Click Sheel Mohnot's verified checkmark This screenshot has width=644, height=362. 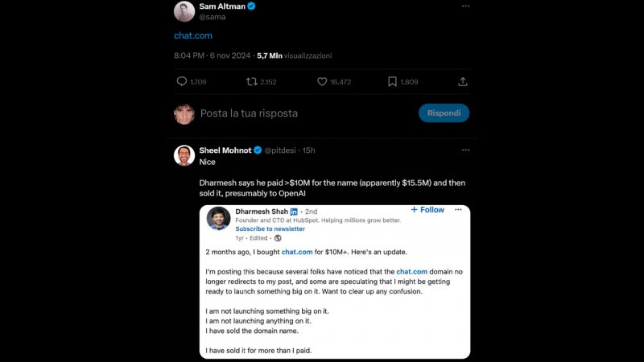coord(258,150)
